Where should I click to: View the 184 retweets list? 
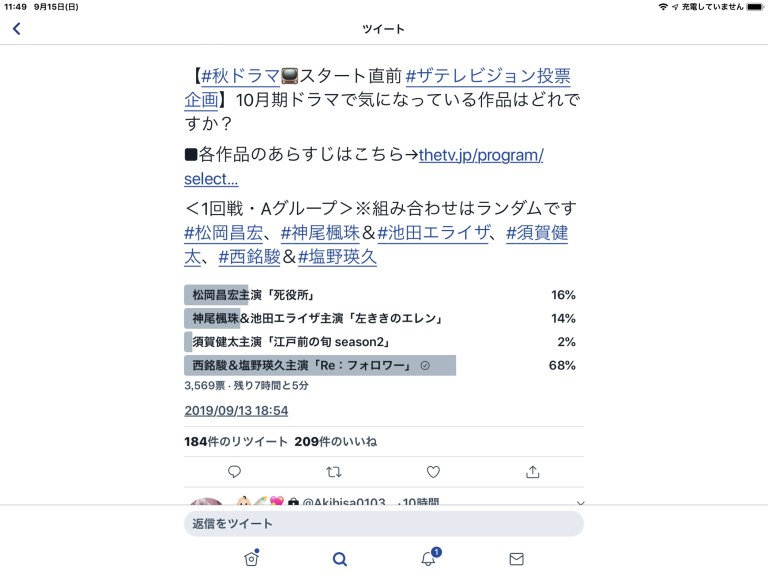click(236, 441)
